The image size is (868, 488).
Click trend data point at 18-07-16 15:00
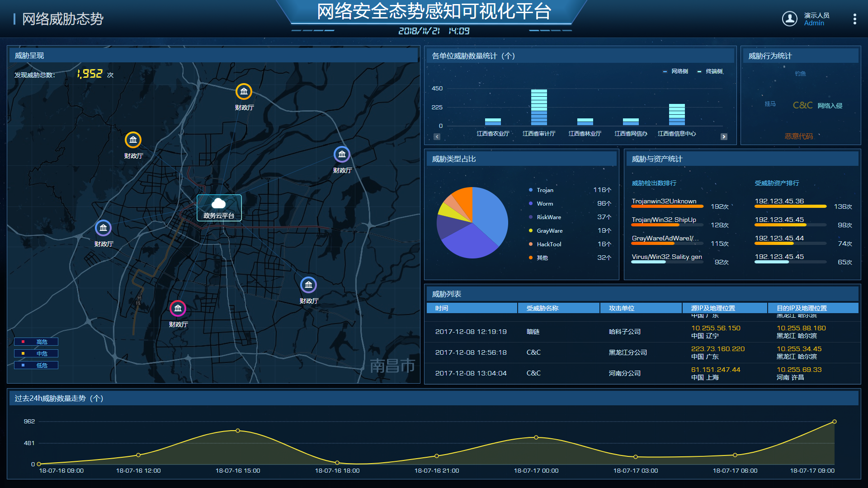pyautogui.click(x=238, y=431)
